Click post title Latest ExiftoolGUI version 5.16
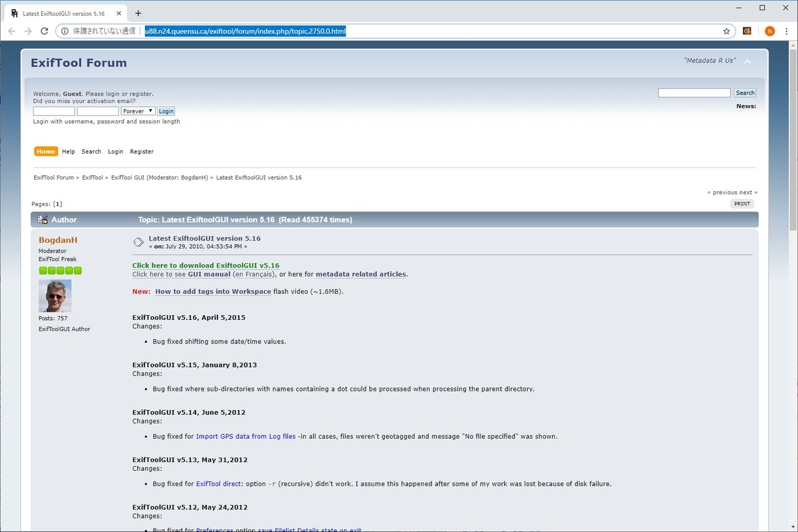This screenshot has width=798, height=532. tap(205, 238)
